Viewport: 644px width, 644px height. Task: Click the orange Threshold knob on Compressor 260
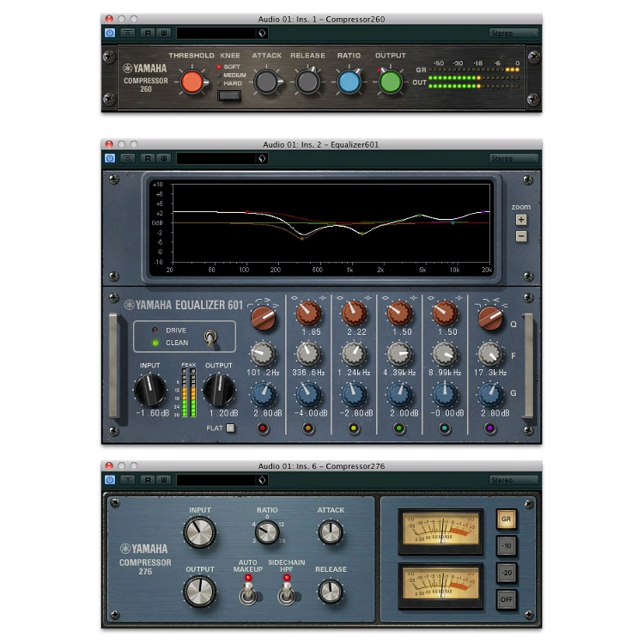(192, 82)
